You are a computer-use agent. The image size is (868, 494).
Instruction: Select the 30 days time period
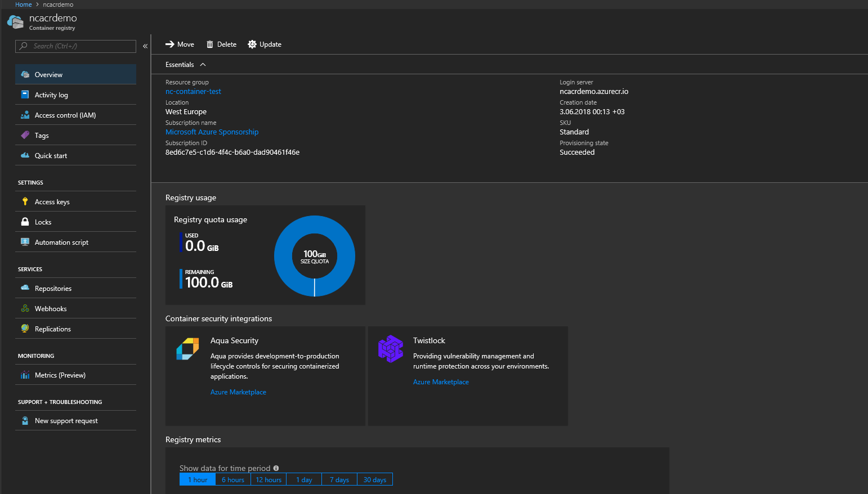coord(375,479)
